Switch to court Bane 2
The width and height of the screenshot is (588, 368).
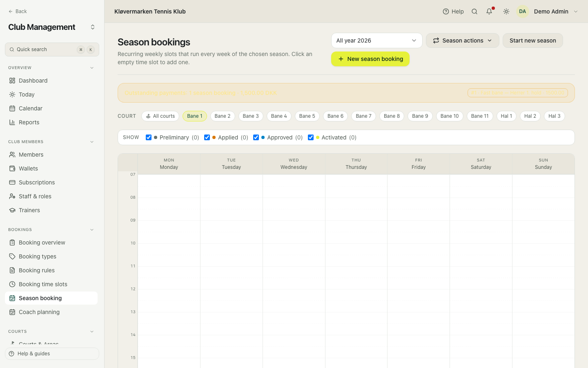223,116
